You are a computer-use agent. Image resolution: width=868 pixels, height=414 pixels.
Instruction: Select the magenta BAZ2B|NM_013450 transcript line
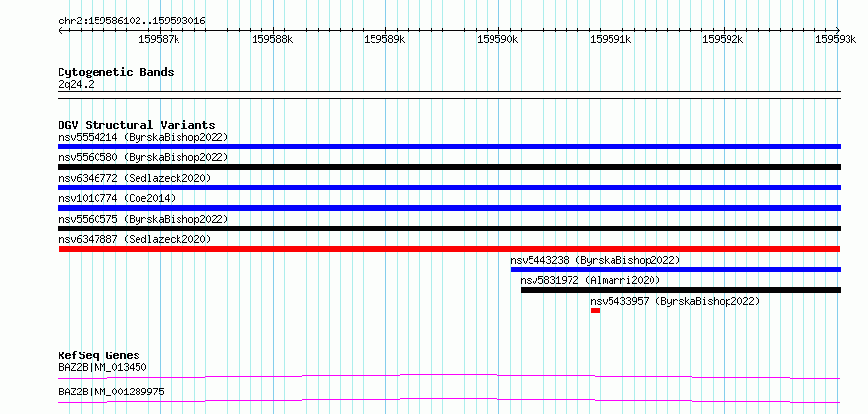(449, 376)
